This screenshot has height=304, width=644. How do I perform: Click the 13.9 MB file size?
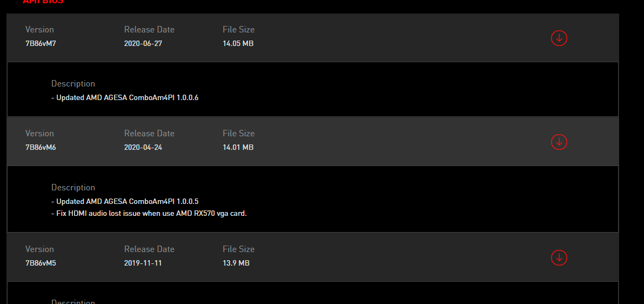(x=236, y=263)
